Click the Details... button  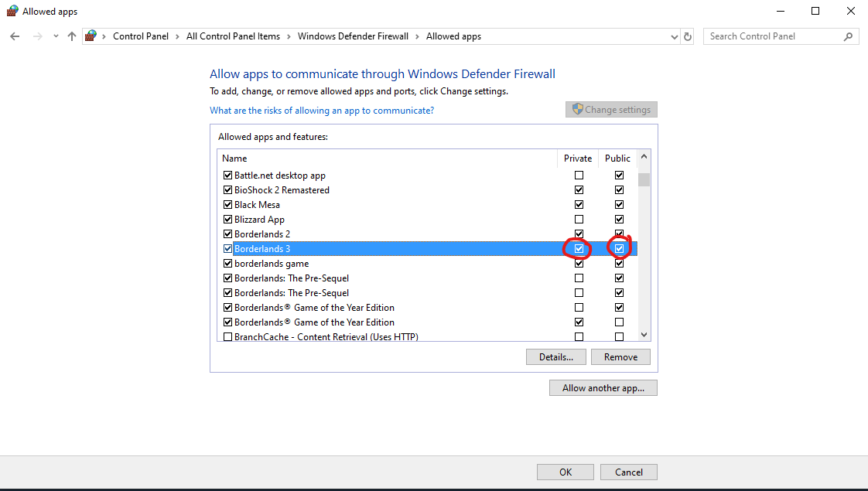click(556, 357)
